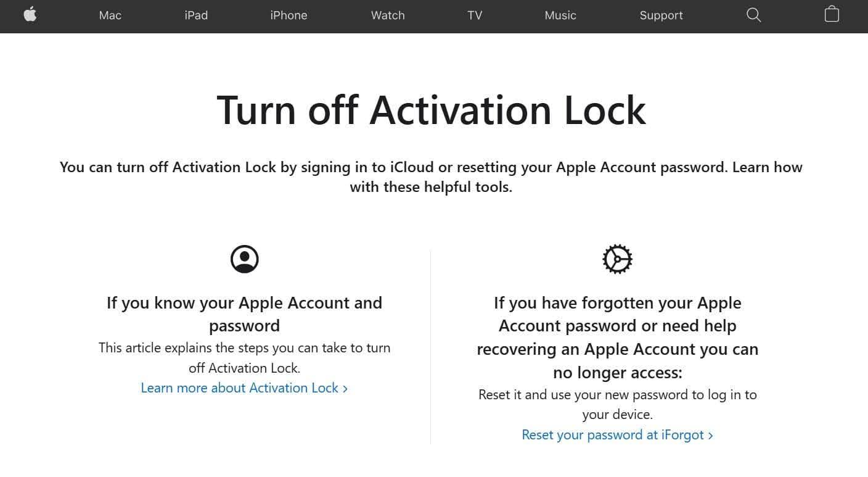The height and width of the screenshot is (477, 868).
Task: Click the Music navigation item
Action: point(560,15)
